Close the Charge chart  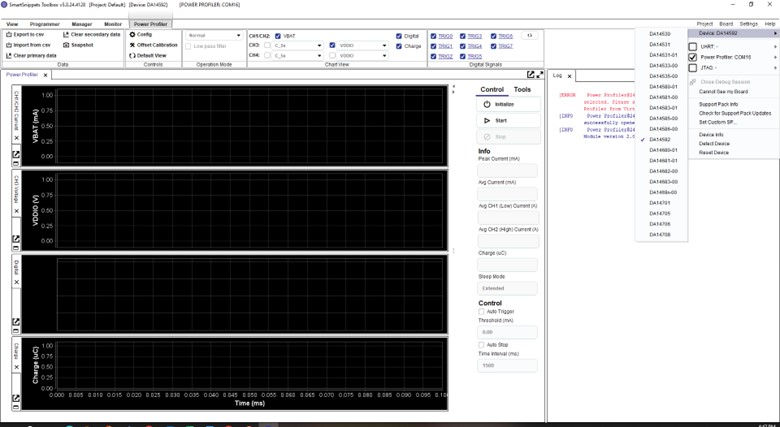(16, 367)
